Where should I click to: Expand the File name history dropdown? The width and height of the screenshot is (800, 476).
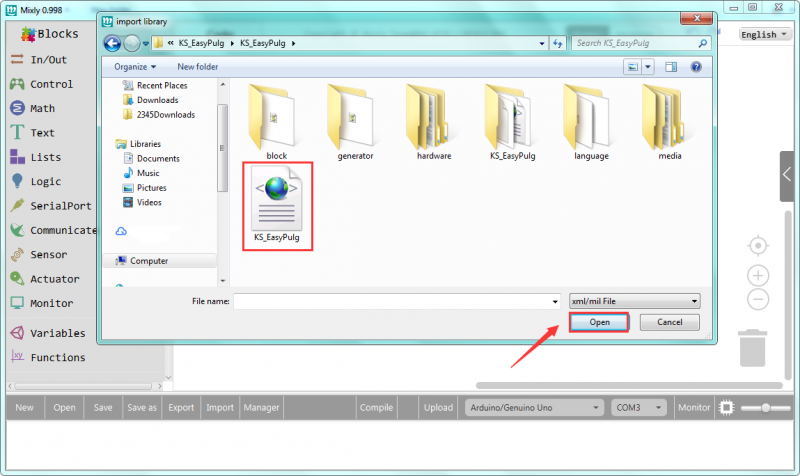click(555, 302)
